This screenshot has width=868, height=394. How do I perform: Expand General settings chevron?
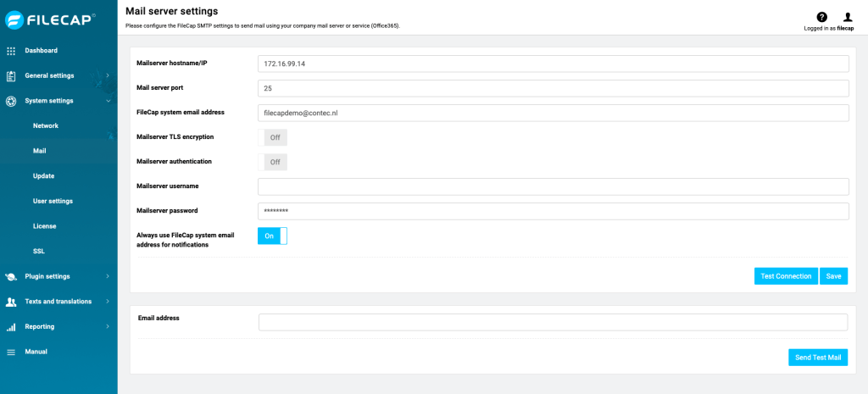108,75
